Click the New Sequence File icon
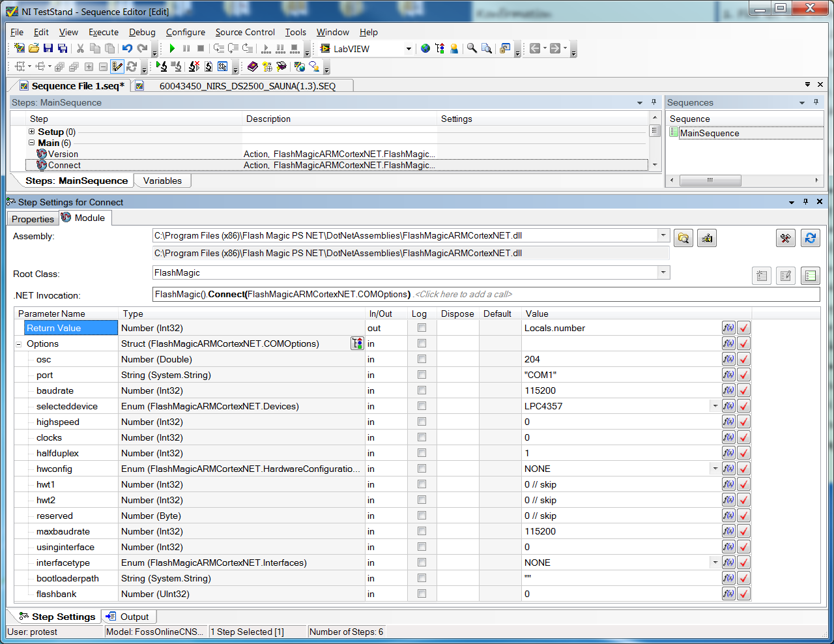834x644 pixels. click(20, 48)
